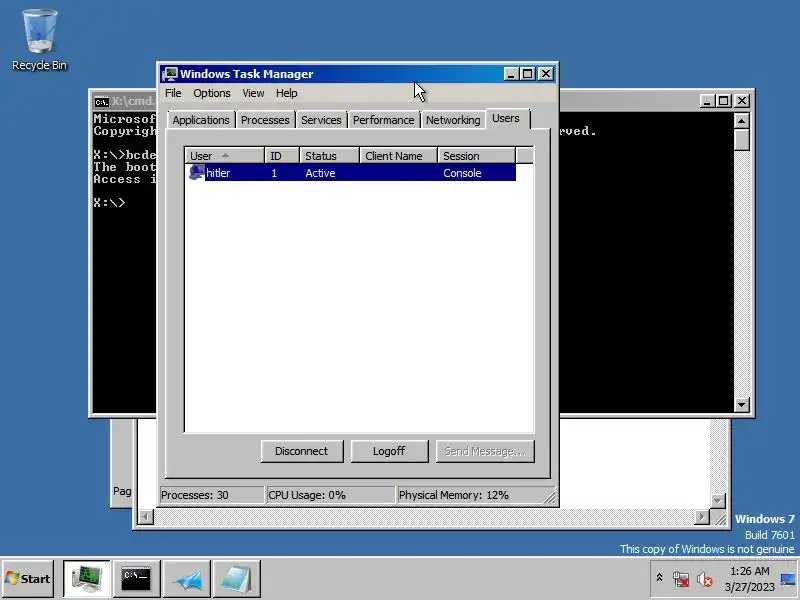This screenshot has width=800, height=600.
Task: Switch to the Applications tab
Action: [201, 120]
